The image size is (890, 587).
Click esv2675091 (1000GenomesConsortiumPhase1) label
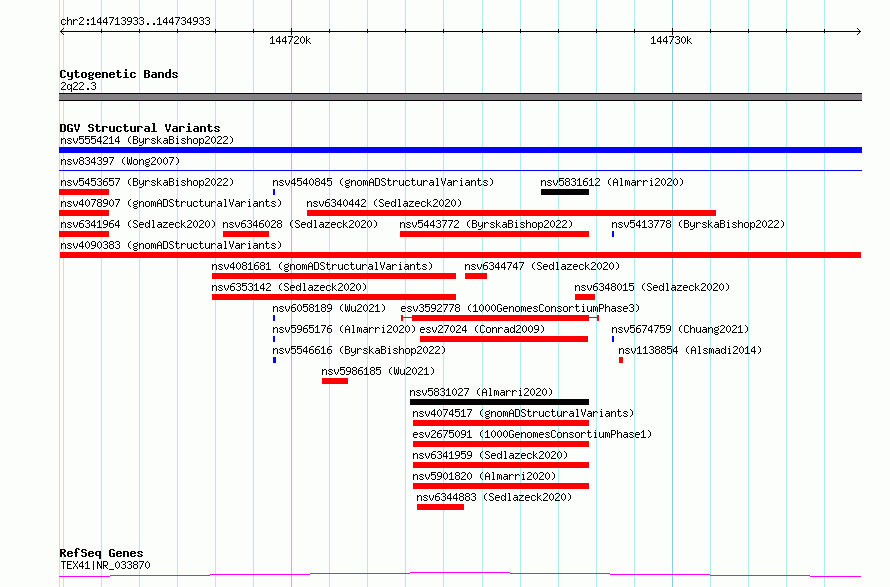(532, 434)
